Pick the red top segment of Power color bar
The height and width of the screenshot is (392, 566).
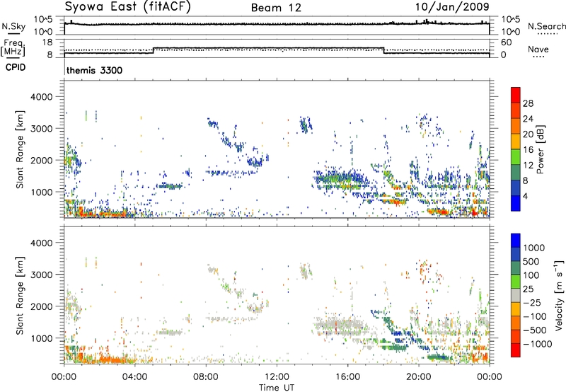coord(516,95)
